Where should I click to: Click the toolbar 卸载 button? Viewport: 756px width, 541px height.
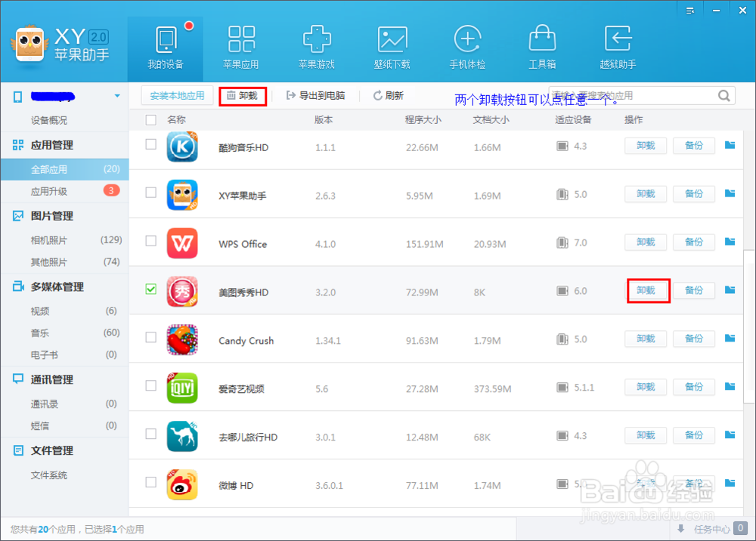(x=243, y=95)
